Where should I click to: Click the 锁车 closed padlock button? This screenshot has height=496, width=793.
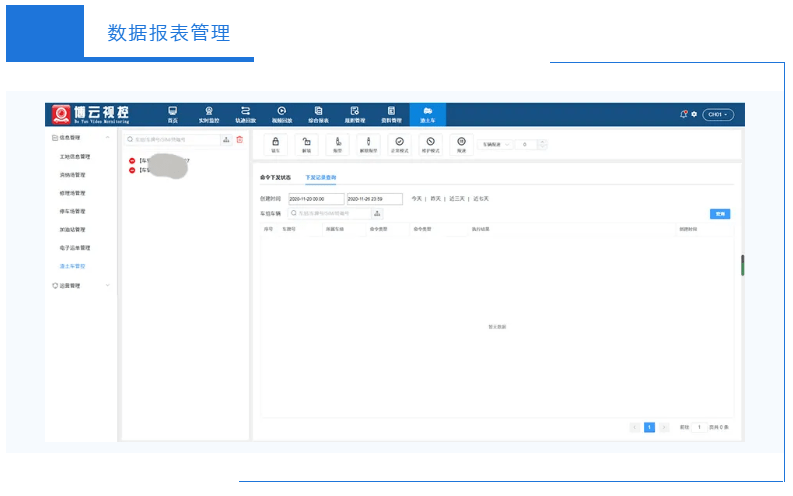276,145
